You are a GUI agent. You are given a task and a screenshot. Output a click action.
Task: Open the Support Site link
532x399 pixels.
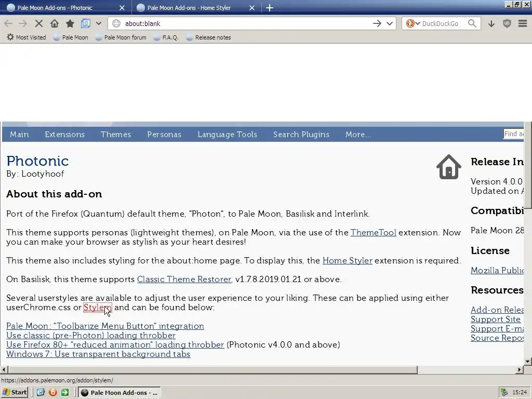click(496, 320)
